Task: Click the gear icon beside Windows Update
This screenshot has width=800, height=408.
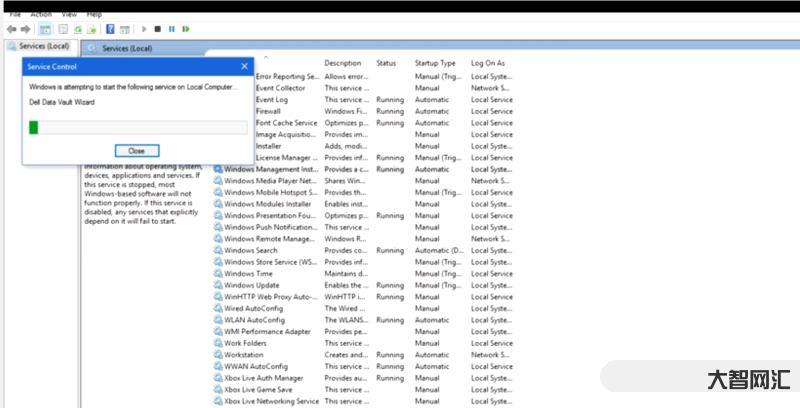Action: tap(218, 285)
